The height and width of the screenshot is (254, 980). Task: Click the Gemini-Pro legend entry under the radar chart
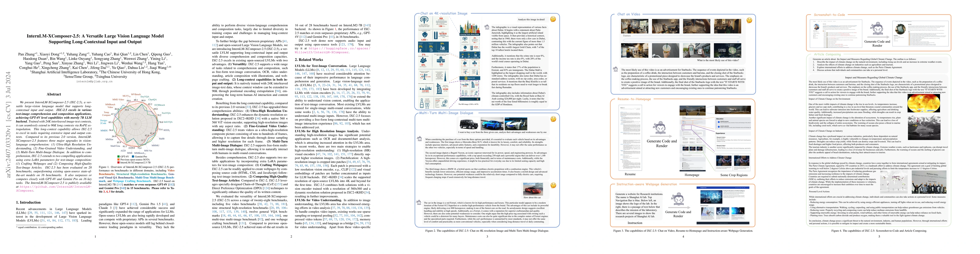[x=139, y=156]
